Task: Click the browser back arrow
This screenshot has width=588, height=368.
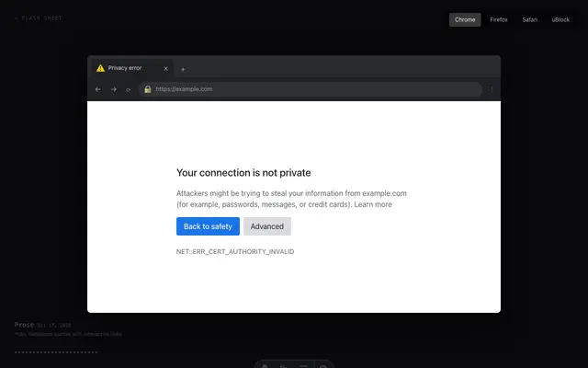Action: [x=98, y=89]
